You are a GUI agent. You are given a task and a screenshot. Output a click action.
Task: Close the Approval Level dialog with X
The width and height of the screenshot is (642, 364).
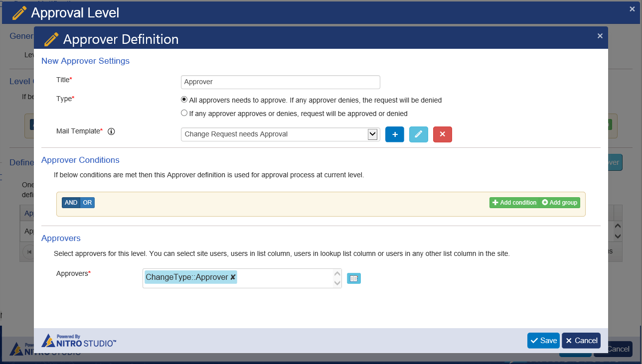click(x=632, y=8)
